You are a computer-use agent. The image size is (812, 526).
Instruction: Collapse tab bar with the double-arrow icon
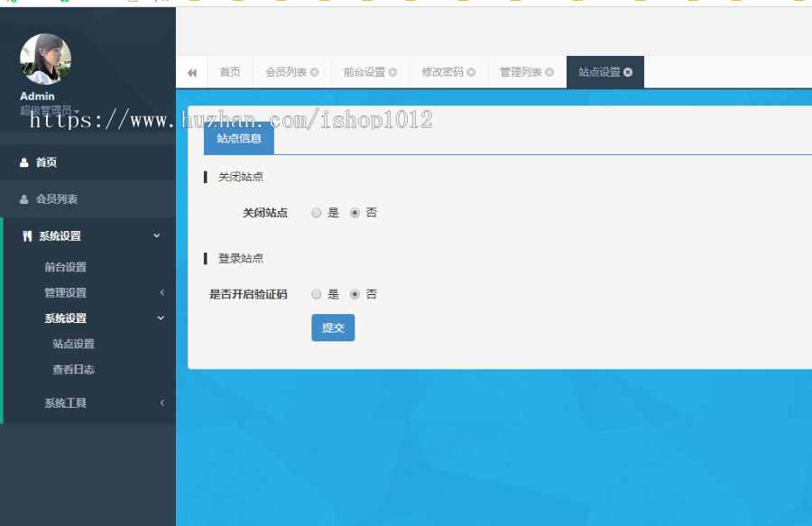pos(191,72)
